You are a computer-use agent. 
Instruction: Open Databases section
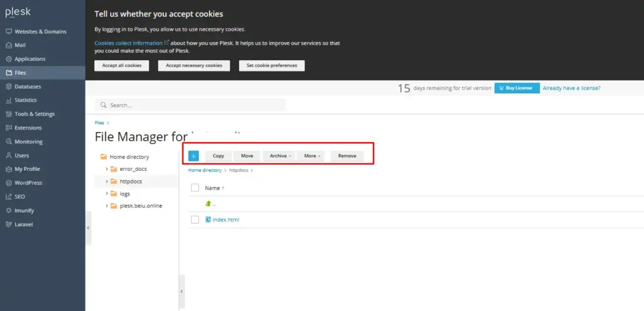(x=43, y=87)
